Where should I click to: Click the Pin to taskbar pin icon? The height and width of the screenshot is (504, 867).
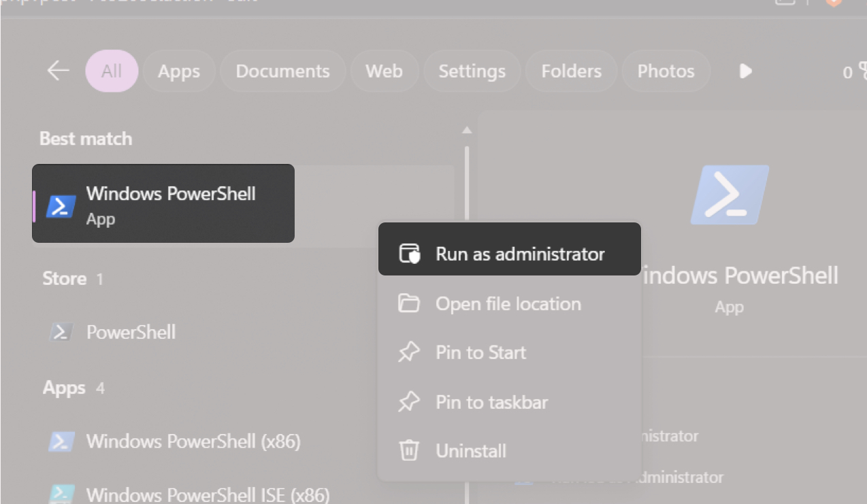(409, 401)
